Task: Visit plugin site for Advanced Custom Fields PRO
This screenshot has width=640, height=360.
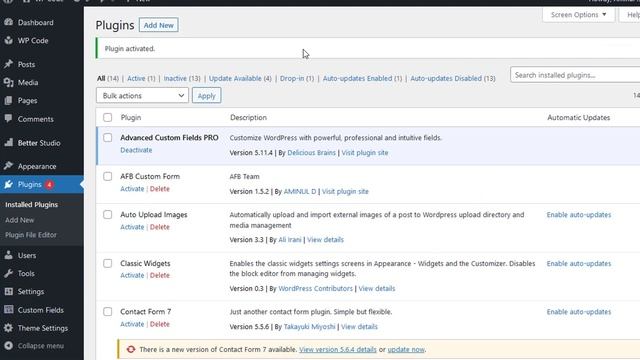Action: (x=365, y=153)
